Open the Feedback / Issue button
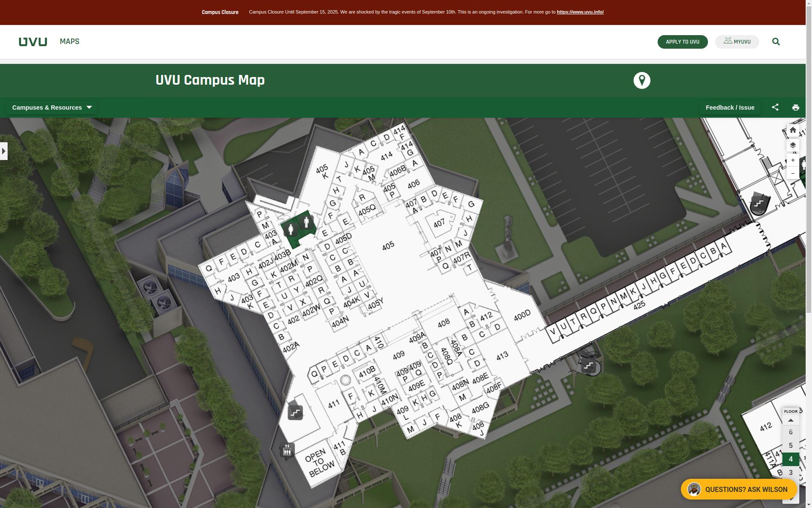The width and height of the screenshot is (812, 508). pos(730,108)
